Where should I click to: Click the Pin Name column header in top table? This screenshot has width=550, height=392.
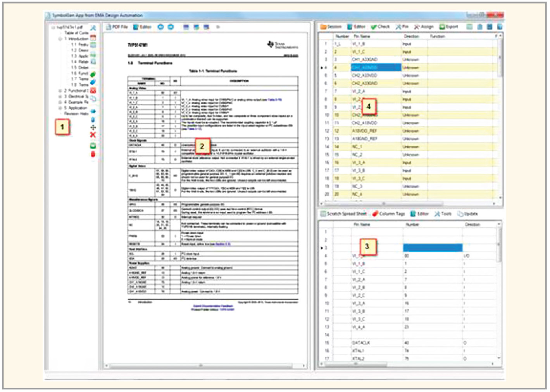[x=362, y=36]
